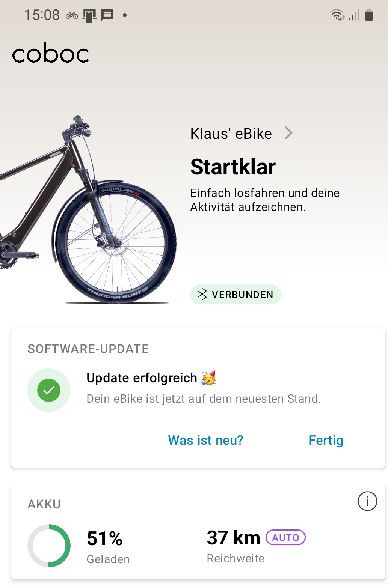Tap the message notification icon in status bar

[107, 15]
